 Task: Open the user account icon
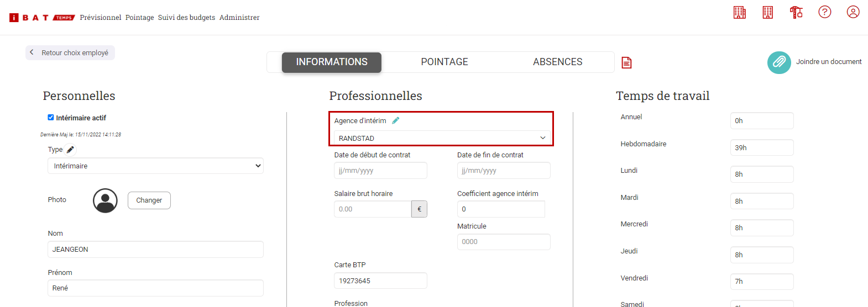[853, 12]
